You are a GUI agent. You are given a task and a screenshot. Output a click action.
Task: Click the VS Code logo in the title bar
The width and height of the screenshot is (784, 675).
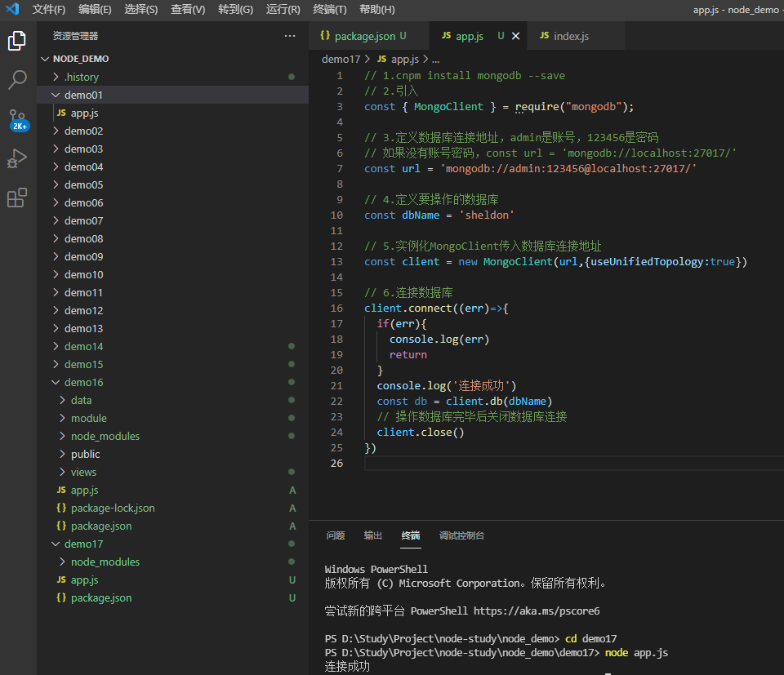click(x=11, y=11)
